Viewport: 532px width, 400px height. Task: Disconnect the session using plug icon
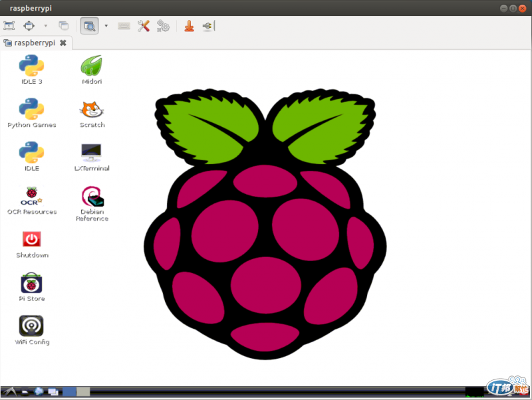[208, 26]
